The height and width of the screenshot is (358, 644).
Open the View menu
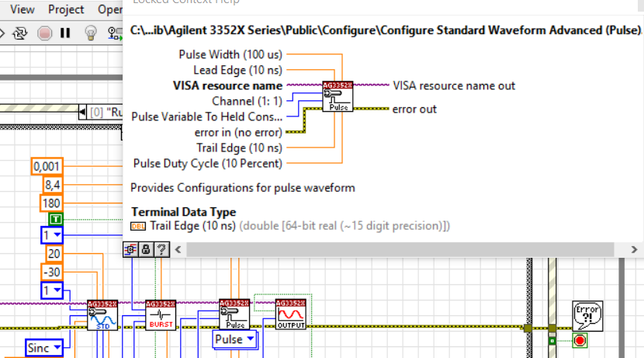[x=23, y=9]
